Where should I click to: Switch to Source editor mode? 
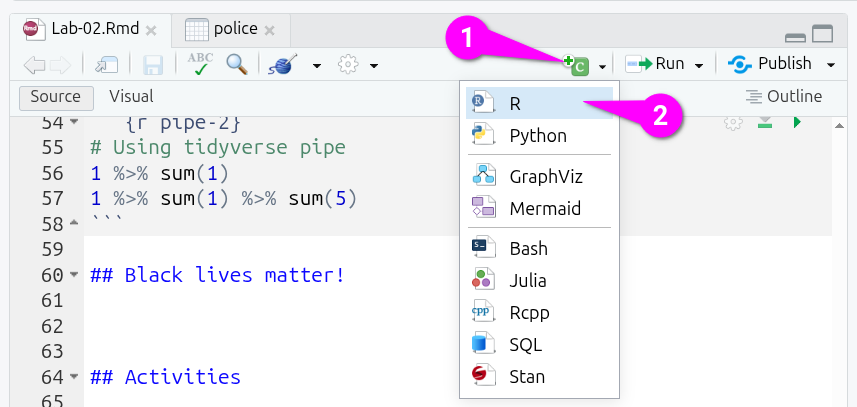coord(55,97)
